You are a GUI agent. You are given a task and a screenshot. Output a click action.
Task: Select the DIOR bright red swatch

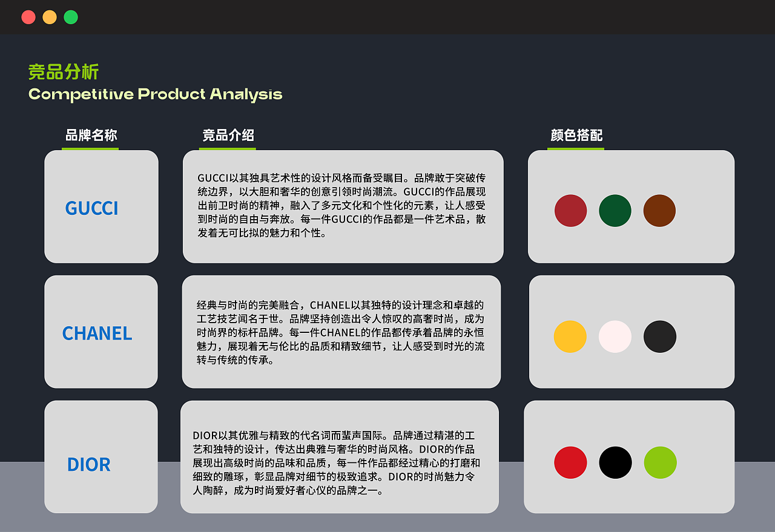[x=570, y=462]
